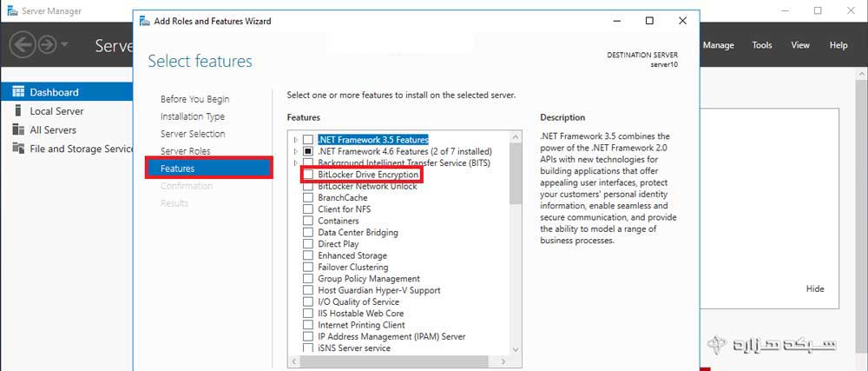Click the All Servers icon

tap(19, 129)
